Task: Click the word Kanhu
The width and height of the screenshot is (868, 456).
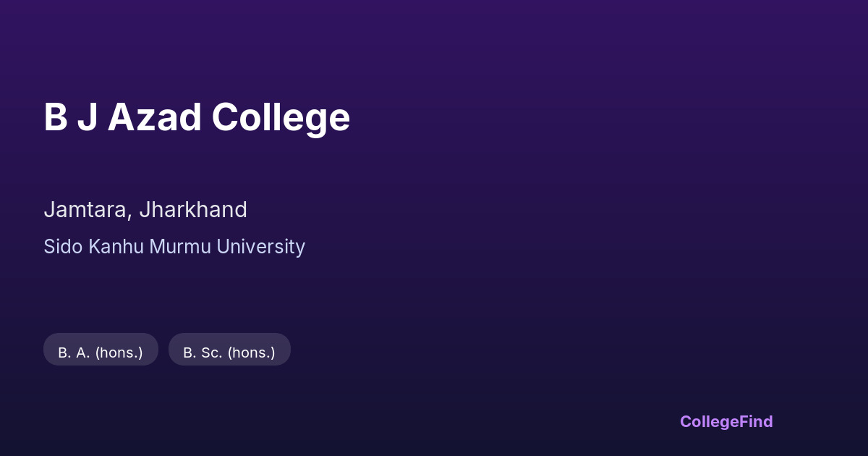Action: tap(116, 247)
